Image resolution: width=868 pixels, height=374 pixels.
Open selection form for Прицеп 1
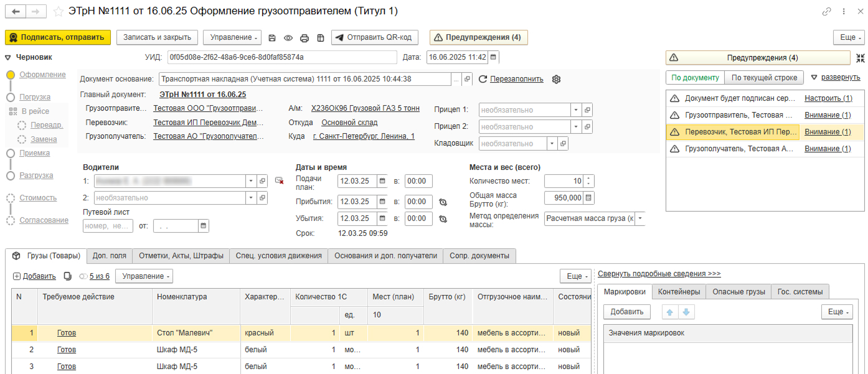(587, 110)
